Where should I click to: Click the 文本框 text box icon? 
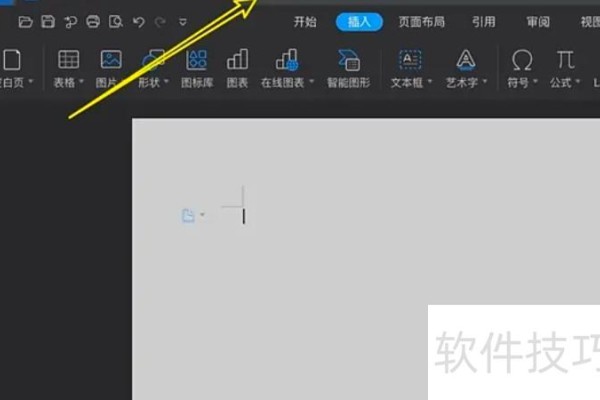coord(410,60)
